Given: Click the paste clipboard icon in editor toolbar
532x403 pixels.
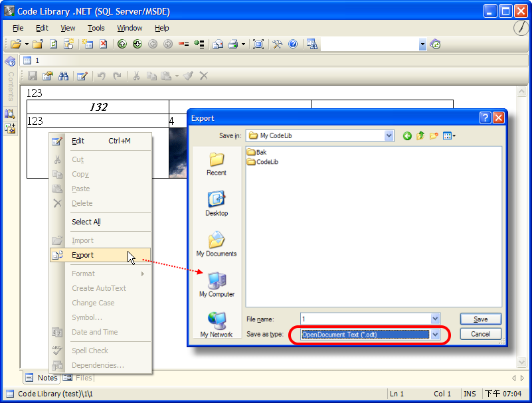Looking at the screenshot, I should 166,76.
